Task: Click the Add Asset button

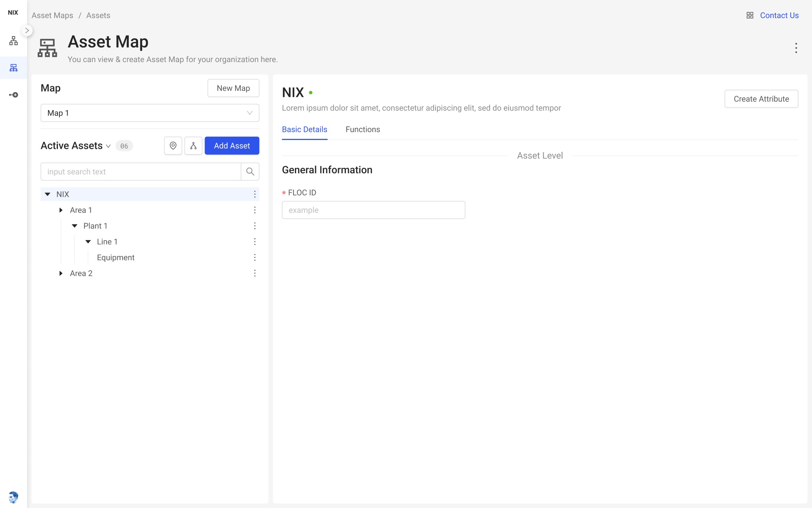Action: point(232,146)
